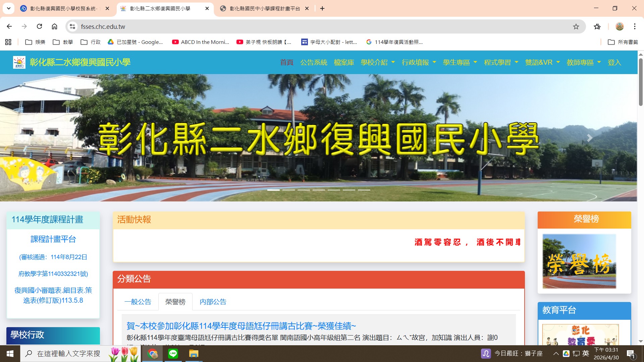Open the 娛樂 bookmark folder
This screenshot has width=644, height=362.
[x=35, y=42]
